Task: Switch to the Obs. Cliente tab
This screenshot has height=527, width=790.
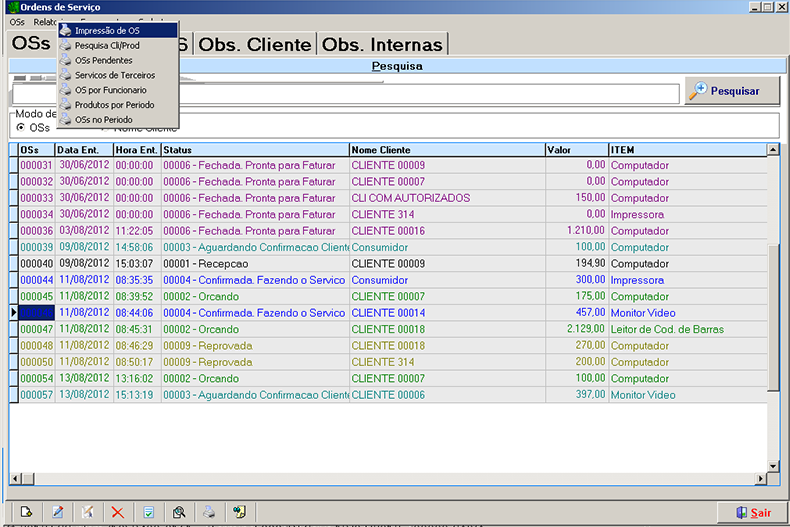Action: coord(255,45)
